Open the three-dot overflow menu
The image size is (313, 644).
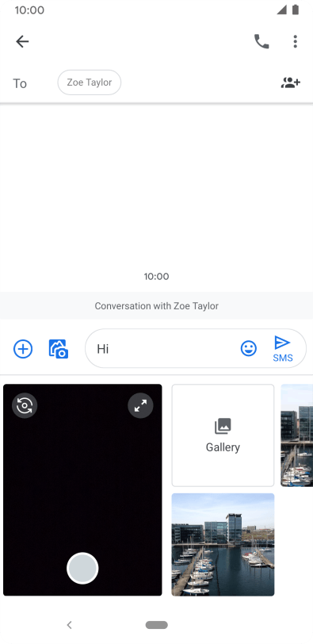pos(295,41)
